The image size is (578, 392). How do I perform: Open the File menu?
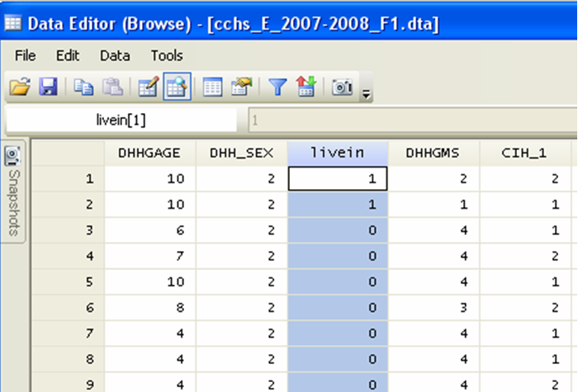pyautogui.click(x=26, y=55)
